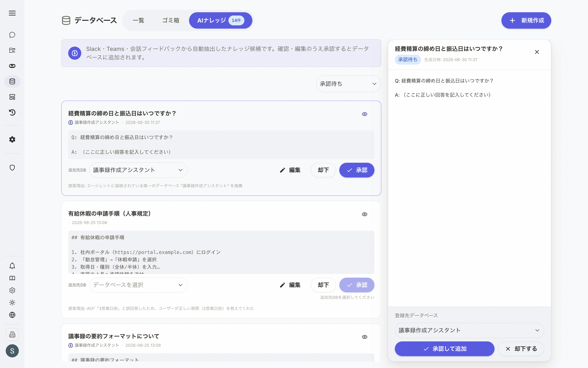Open the filled gear settings icon in sidebar
This screenshot has width=588, height=368.
point(12,139)
